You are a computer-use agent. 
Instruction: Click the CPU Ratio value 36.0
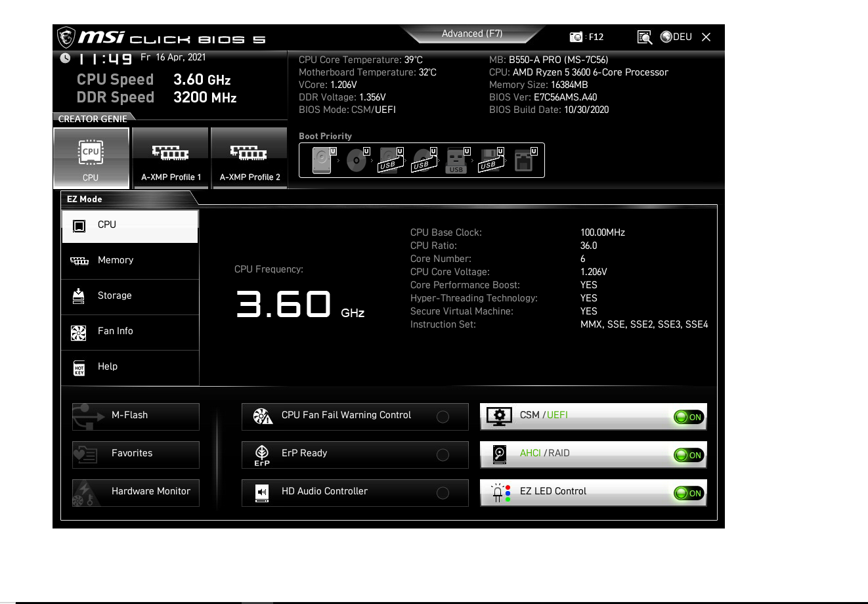coord(589,246)
